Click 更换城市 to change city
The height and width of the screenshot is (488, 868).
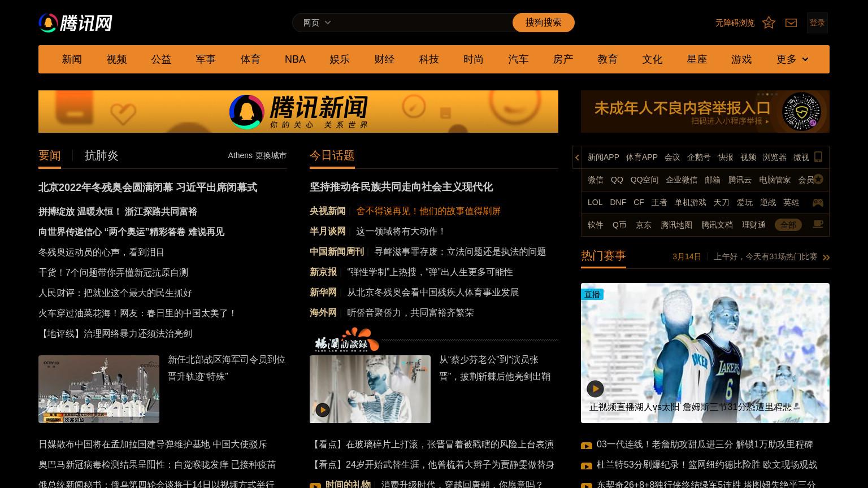271,155
